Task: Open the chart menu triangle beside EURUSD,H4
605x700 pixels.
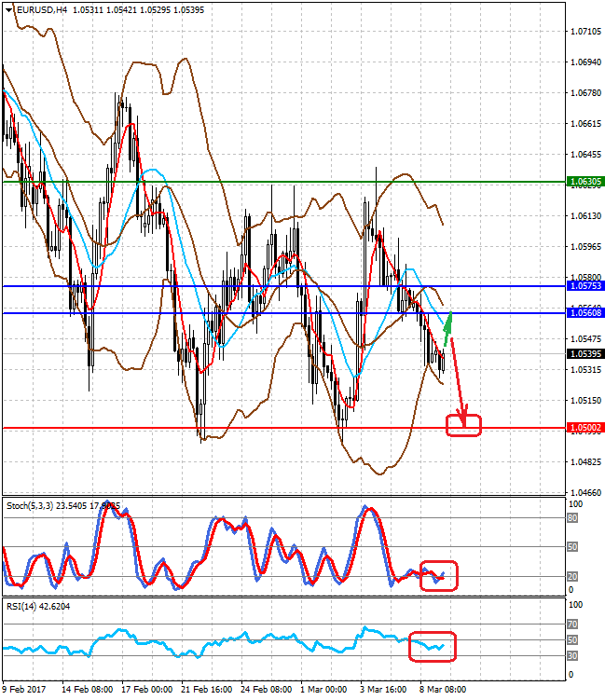Action: [x=9, y=10]
